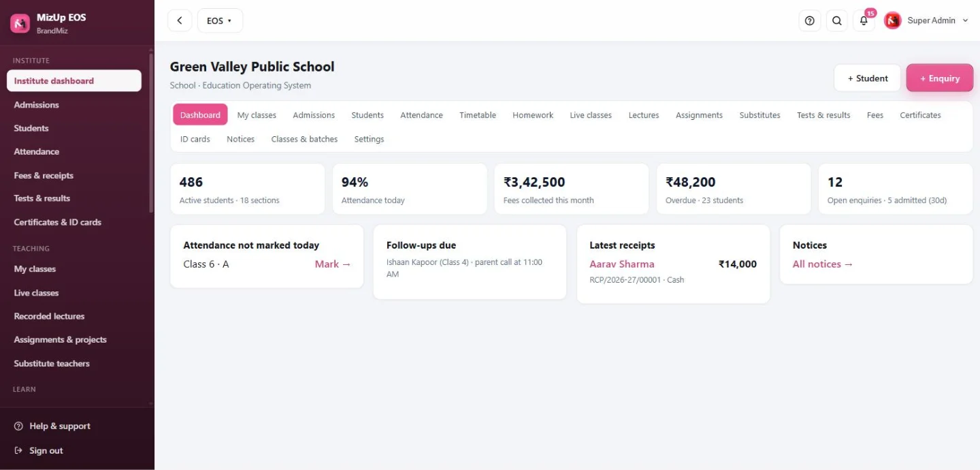Open the Aarav Sharma receipt link

click(622, 264)
